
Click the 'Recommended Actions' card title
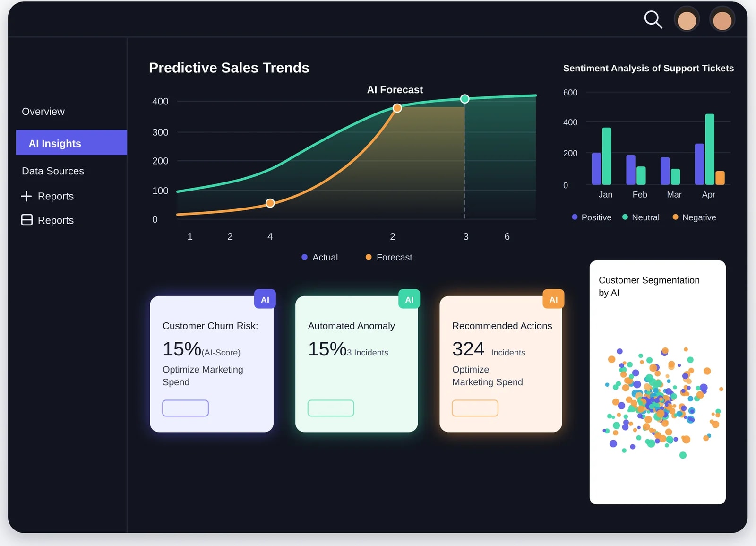pyautogui.click(x=502, y=326)
